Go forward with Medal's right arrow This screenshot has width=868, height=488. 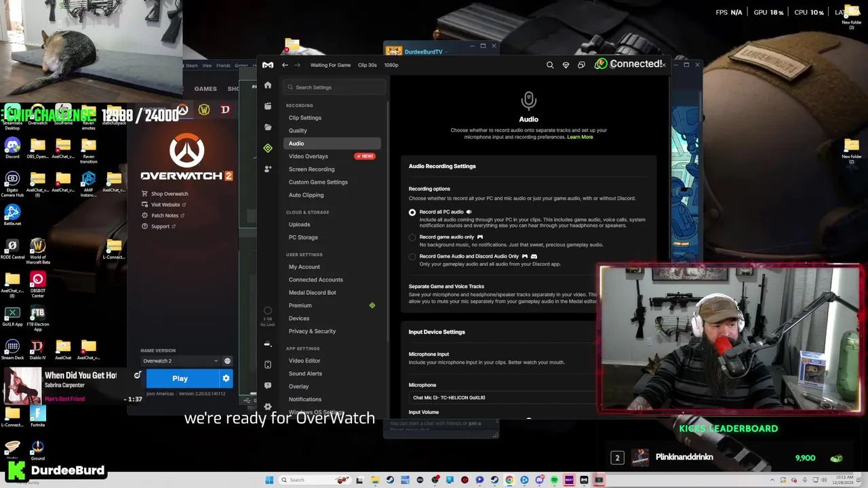coord(297,65)
